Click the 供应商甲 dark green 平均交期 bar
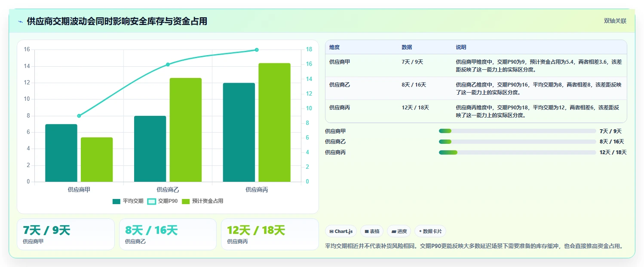This screenshot has height=267, width=644. pyautogui.click(x=61, y=153)
